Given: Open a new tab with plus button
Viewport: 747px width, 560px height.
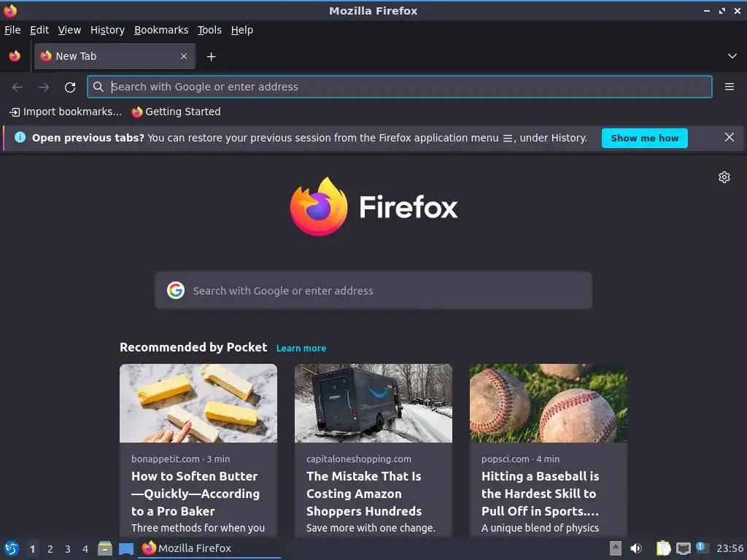Looking at the screenshot, I should pos(211,57).
